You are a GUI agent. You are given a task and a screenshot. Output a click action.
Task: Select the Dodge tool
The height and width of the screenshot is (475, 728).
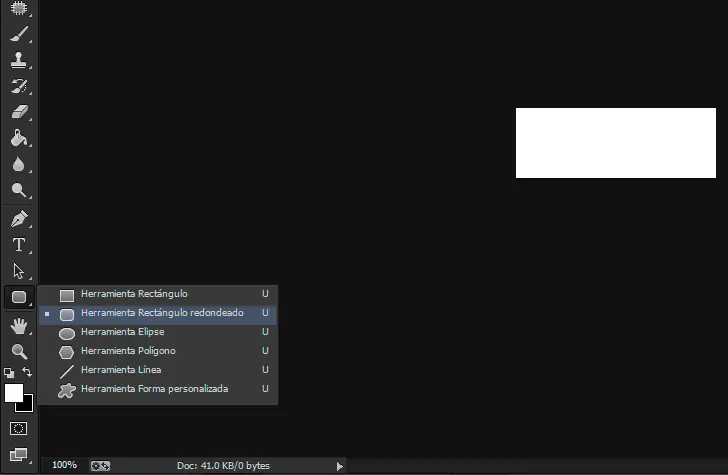19,190
